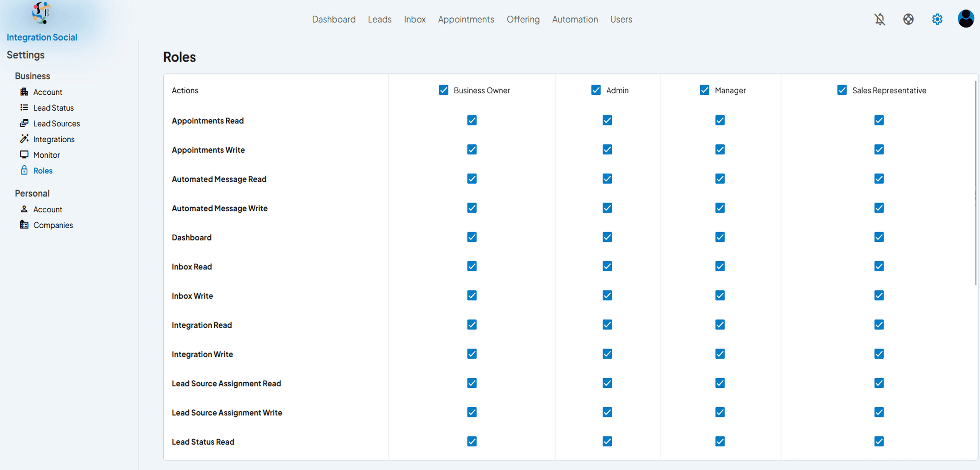
Task: Click the roles table vertical scrollbar
Action: (x=976, y=183)
